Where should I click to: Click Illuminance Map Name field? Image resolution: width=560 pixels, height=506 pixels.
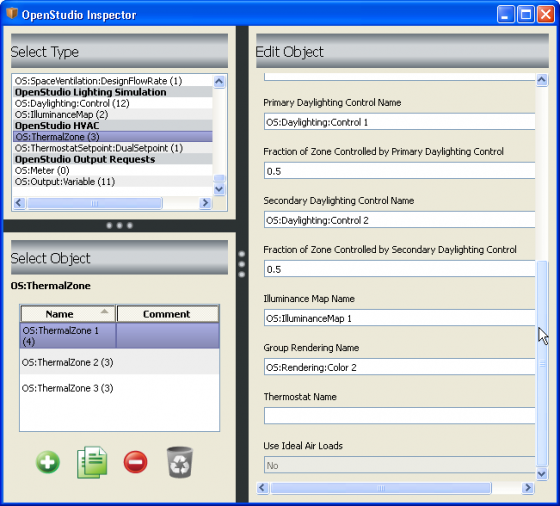click(399, 318)
